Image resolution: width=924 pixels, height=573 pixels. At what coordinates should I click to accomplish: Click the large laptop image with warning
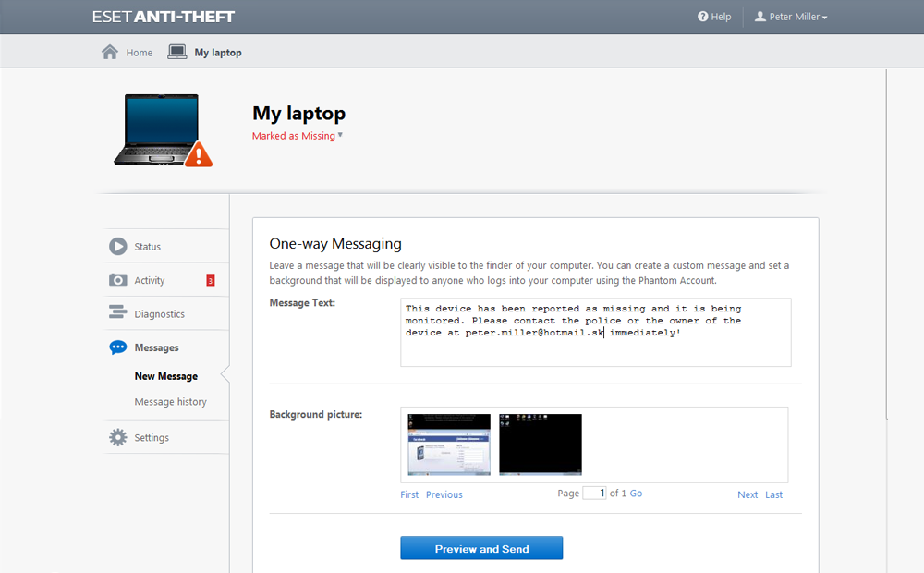pyautogui.click(x=163, y=130)
